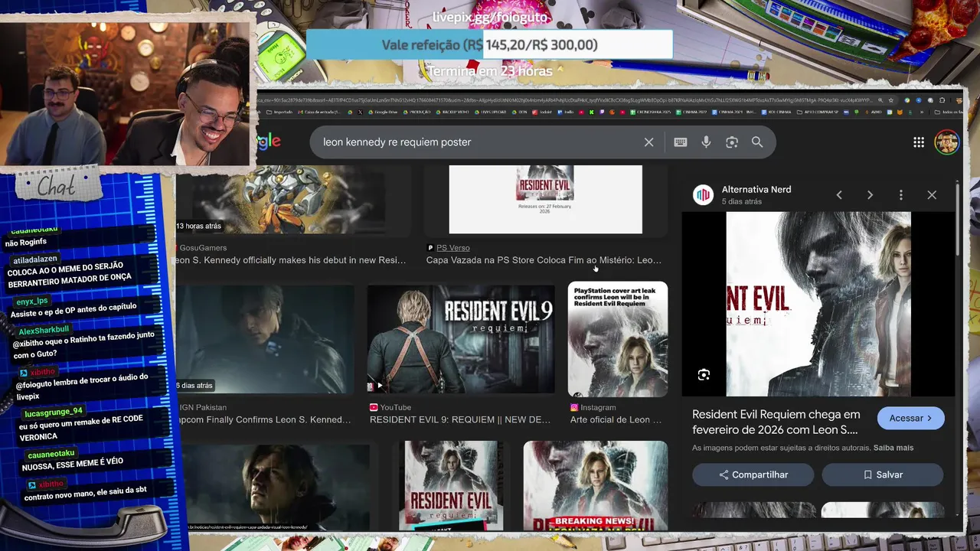This screenshot has height=551, width=980.
Task: Open the BREAKING NEWS Resident Evil thumbnail
Action: [x=595, y=485]
